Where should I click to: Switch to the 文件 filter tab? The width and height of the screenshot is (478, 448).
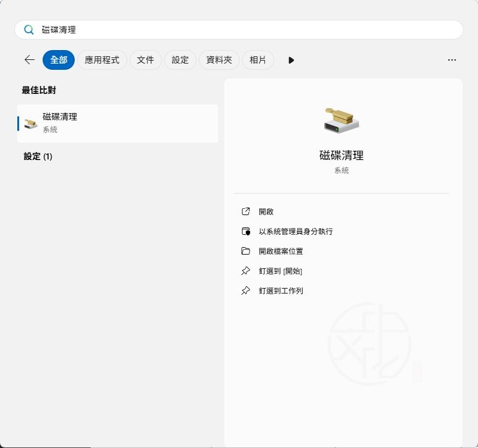tap(145, 60)
